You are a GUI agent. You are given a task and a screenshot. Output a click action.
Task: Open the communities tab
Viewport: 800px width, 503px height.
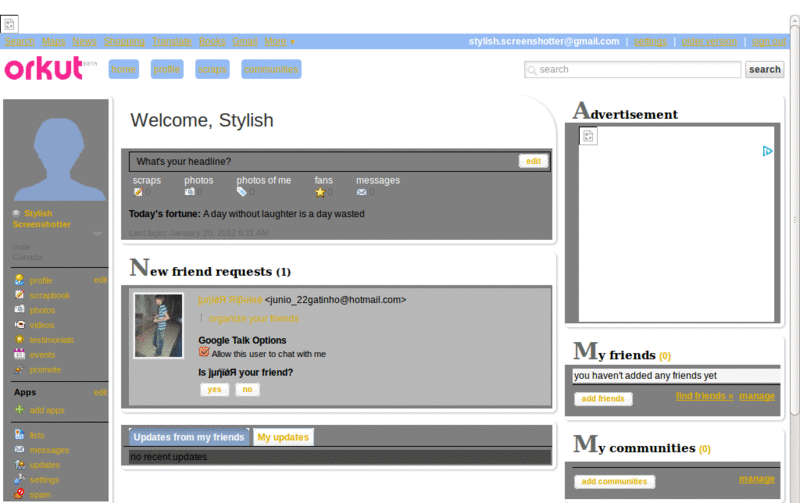271,69
